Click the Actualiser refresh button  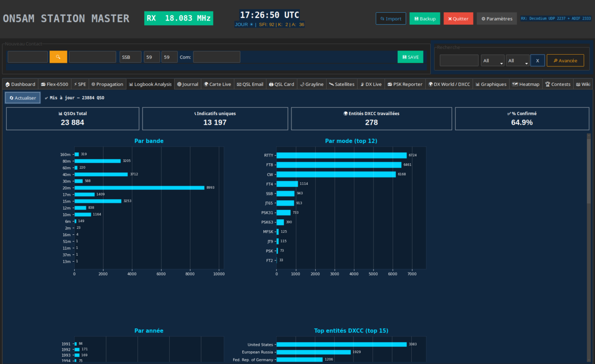click(x=23, y=98)
